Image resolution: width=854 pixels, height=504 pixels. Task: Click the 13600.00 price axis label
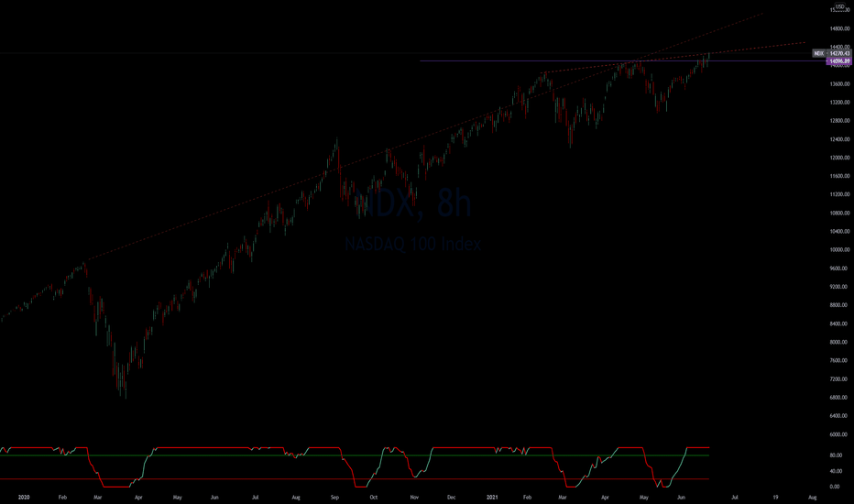point(839,84)
